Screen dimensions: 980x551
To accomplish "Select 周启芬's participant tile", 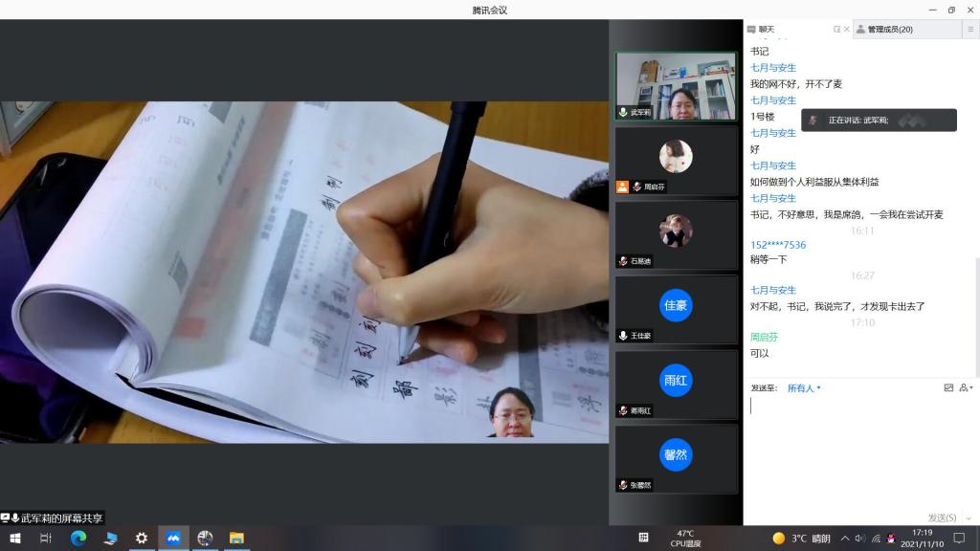I will (676, 160).
